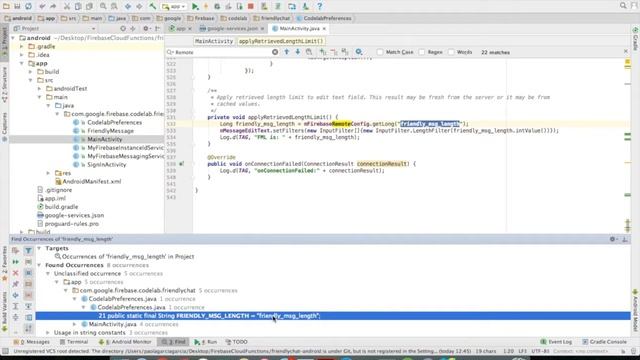The height and width of the screenshot is (360, 640).
Task: Open Search Everywhere magnifier at top right
Action: coord(623,5)
